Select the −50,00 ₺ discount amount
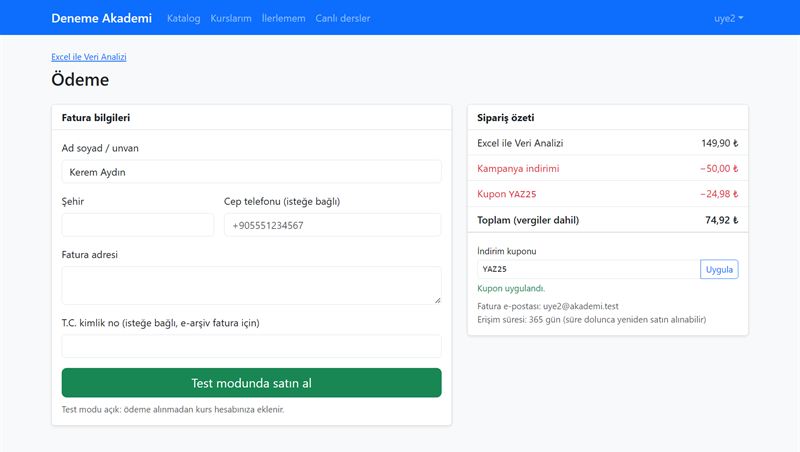This screenshot has width=800, height=452. 719,168
